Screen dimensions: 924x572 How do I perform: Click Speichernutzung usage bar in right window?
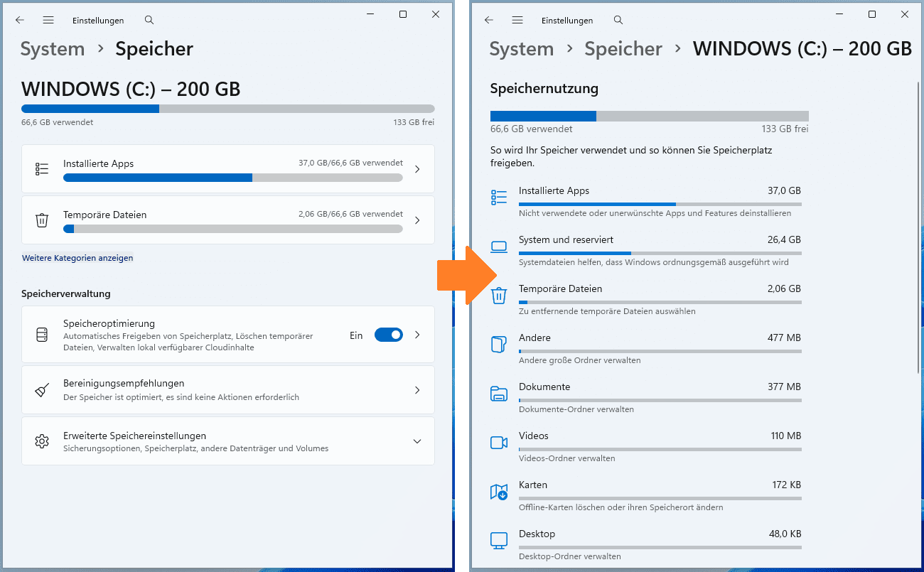click(x=650, y=116)
